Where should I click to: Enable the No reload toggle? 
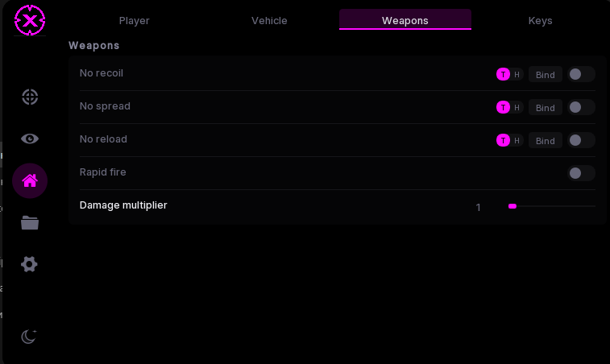[x=581, y=140]
